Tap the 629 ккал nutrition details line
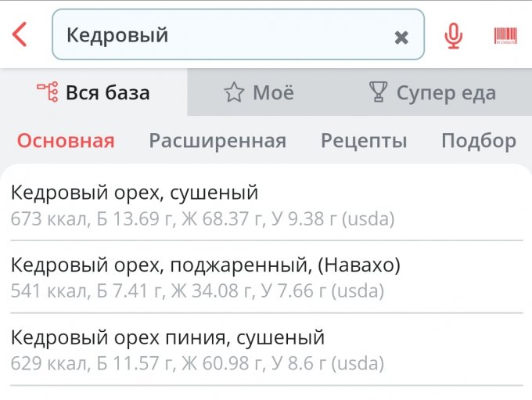The image size is (532, 400). (197, 364)
